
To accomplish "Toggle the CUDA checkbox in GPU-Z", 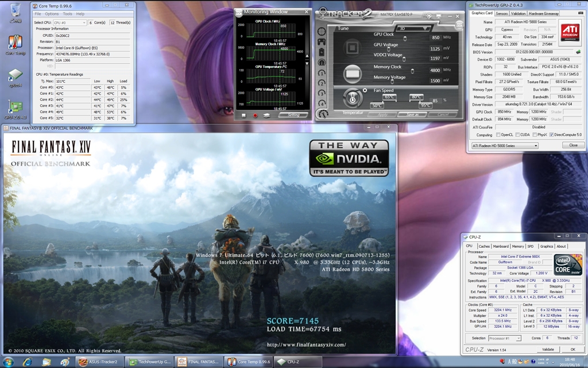I will click(518, 135).
